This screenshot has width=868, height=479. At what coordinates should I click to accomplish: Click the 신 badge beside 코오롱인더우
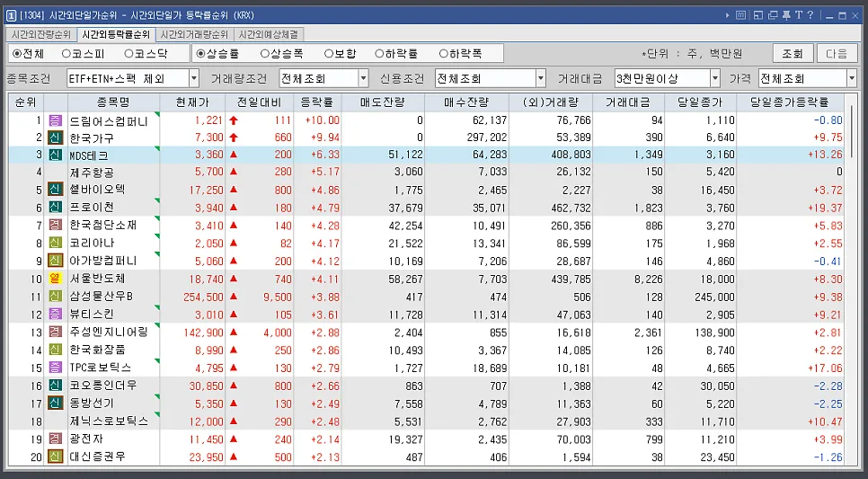[x=55, y=386]
